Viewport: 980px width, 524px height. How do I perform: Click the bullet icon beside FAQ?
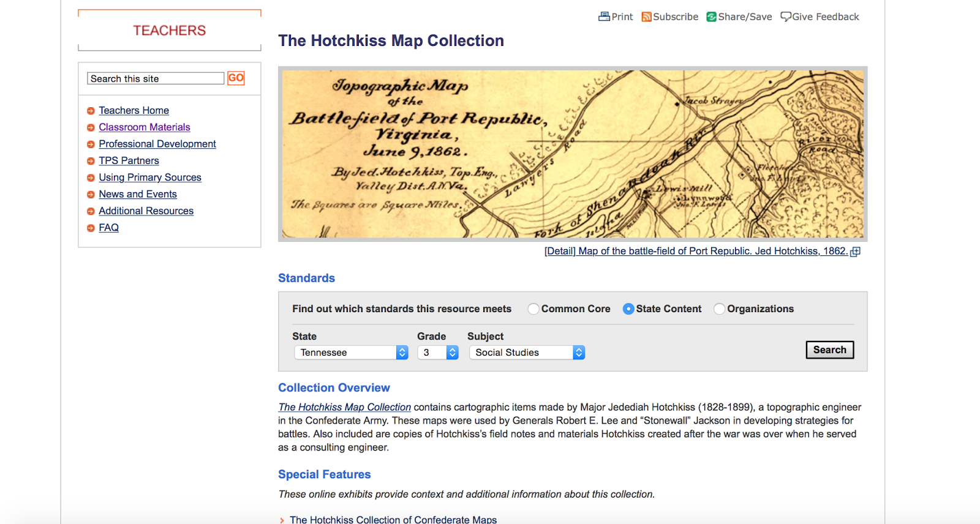91,228
